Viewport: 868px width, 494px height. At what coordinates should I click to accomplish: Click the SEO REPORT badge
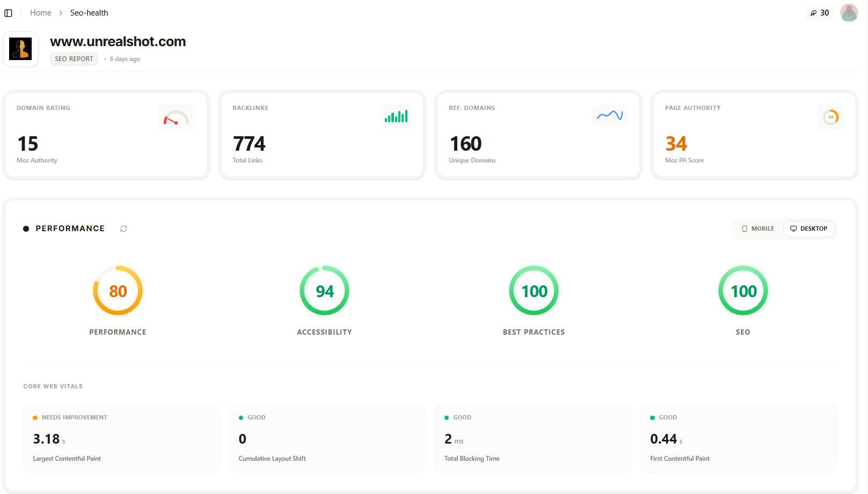74,59
